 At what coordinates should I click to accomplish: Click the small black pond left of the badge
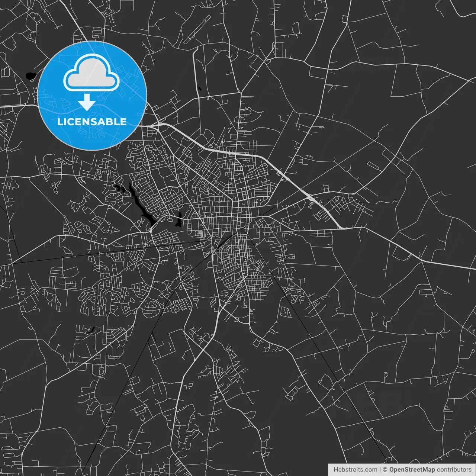pos(30,76)
